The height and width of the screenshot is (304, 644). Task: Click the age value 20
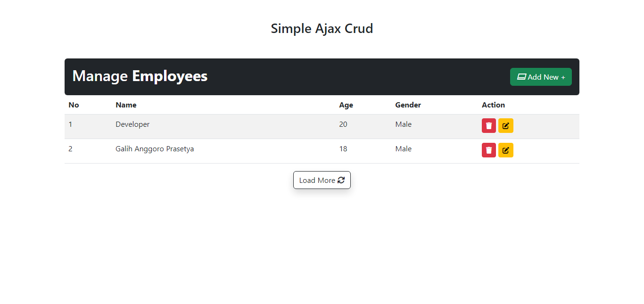coord(343,124)
